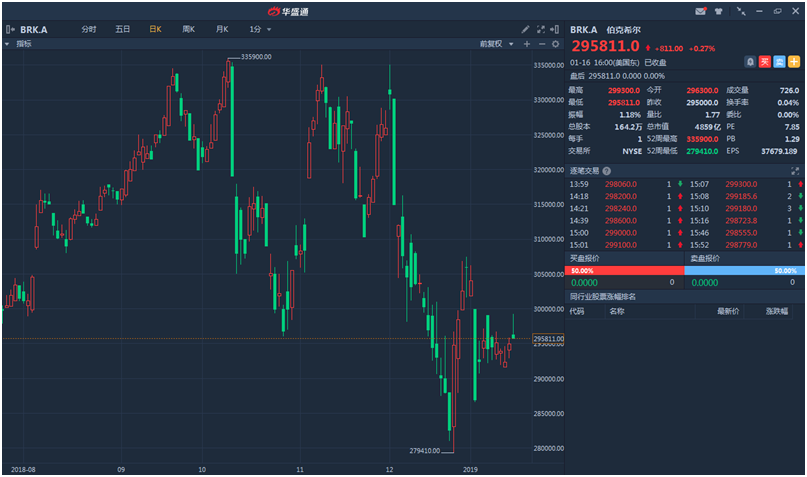Click the 今开 value 296300.0
The image size is (807, 477).
coord(703,90)
